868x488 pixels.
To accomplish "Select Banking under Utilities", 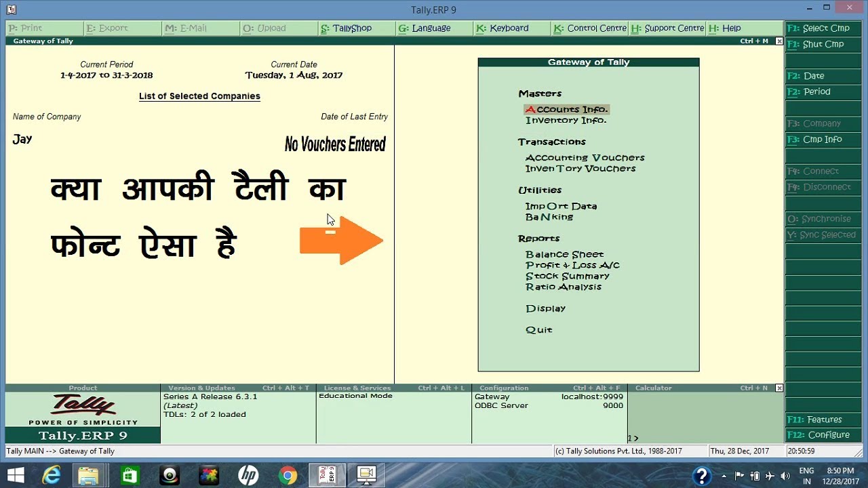I will 549,217.
